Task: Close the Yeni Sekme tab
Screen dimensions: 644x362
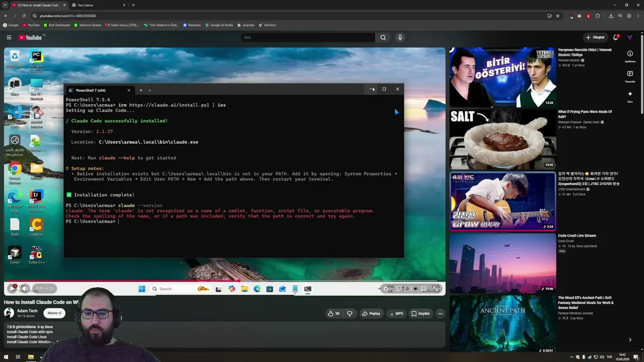Action: tap(124, 5)
